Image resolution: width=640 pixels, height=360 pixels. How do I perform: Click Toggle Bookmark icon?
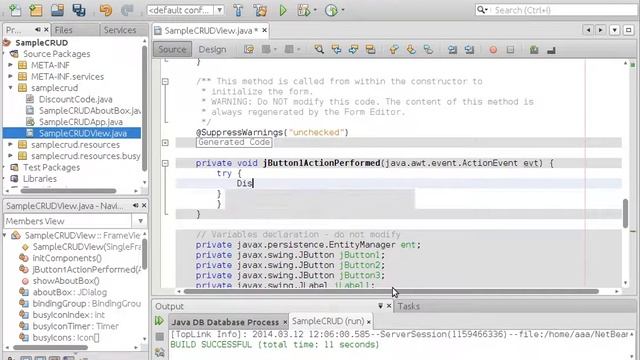click(x=428, y=49)
